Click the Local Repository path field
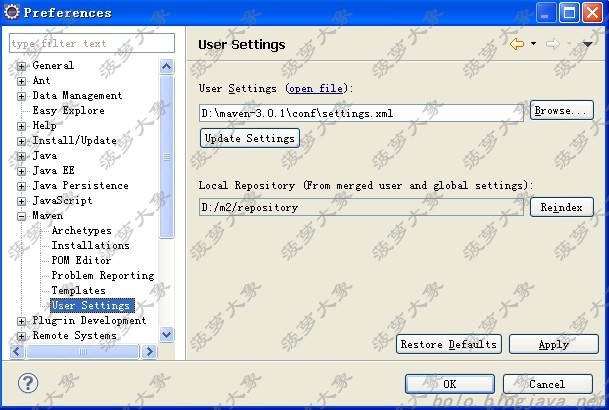Screen dimensions: 609x410 [x=361, y=207]
